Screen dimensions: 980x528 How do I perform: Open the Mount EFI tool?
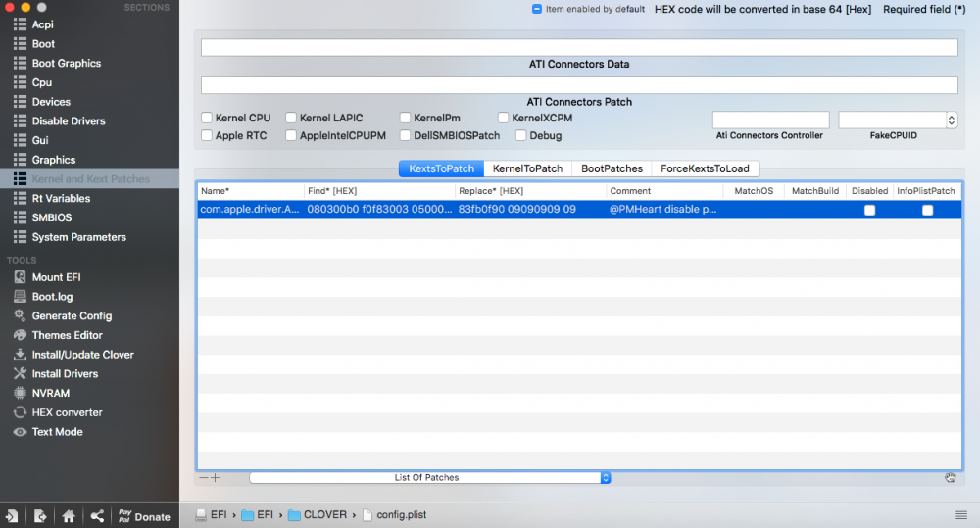coord(56,277)
